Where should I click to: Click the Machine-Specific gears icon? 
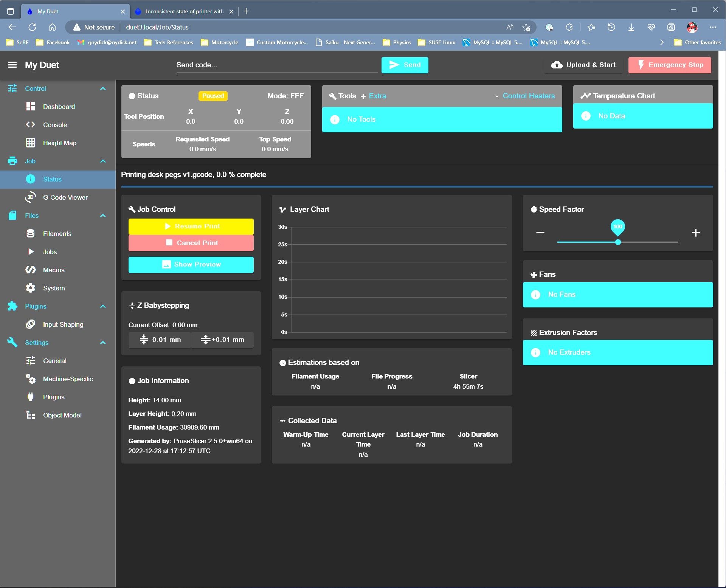pyautogui.click(x=31, y=379)
